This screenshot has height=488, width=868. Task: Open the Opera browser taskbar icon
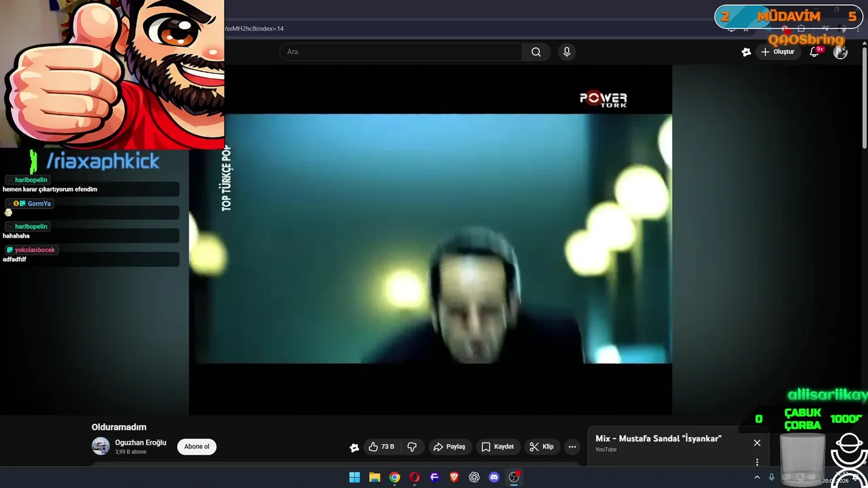(x=414, y=477)
